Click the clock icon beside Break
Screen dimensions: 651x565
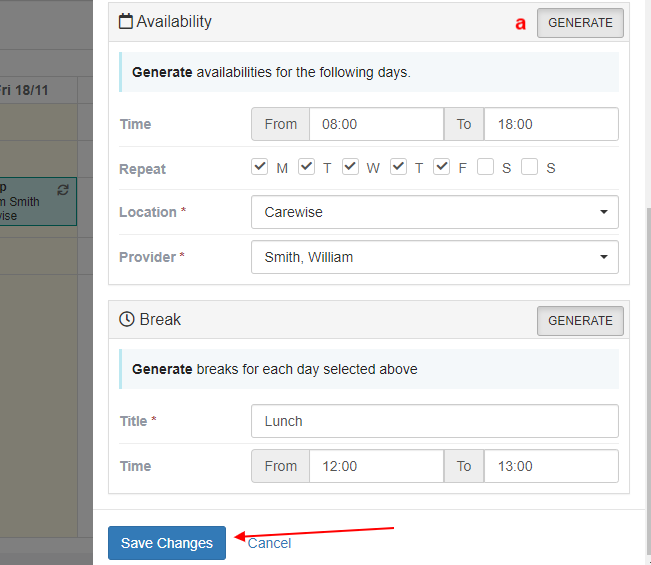pos(127,319)
